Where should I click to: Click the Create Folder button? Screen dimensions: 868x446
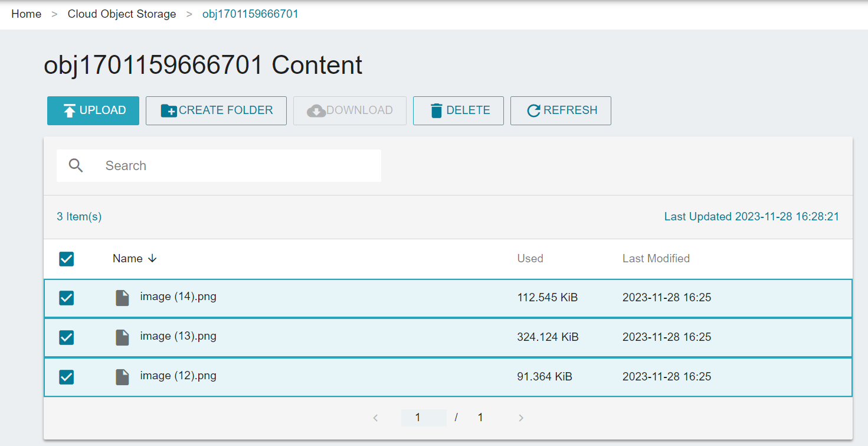pyautogui.click(x=216, y=110)
